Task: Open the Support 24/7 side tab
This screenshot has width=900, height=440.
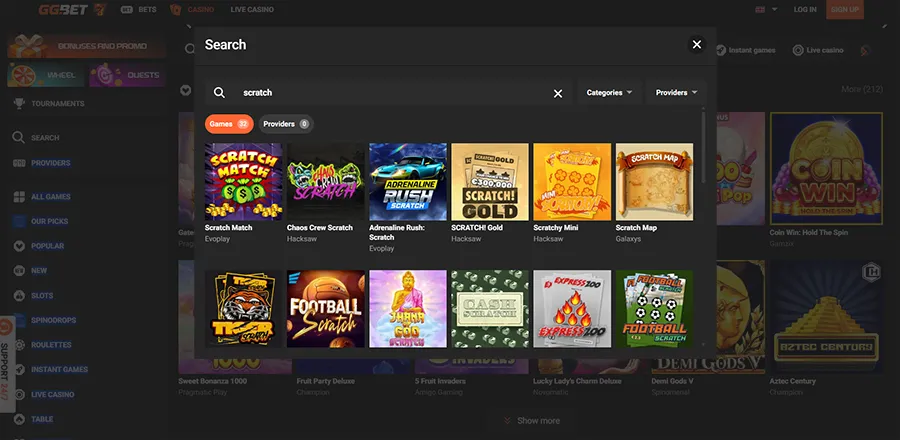Action: click(5, 364)
